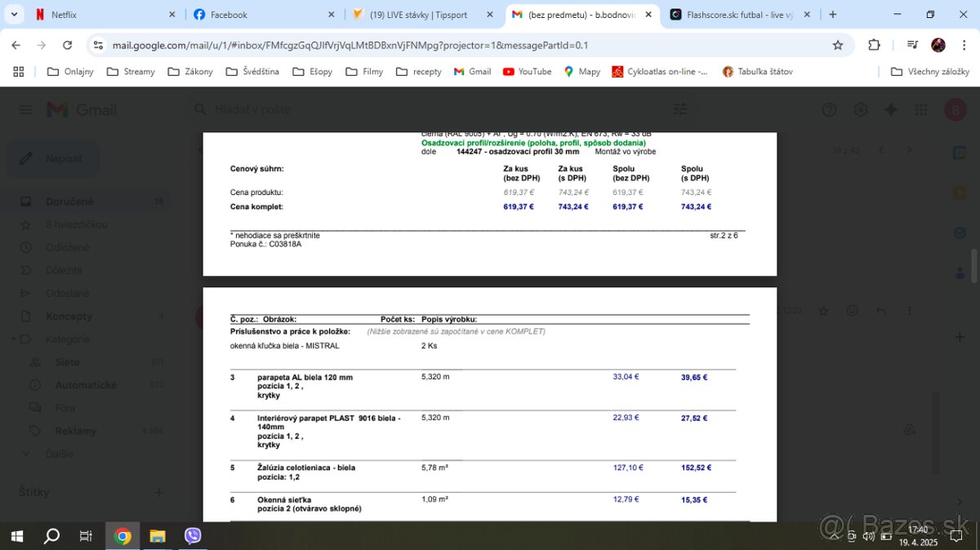Open the Chrome profile avatar

click(938, 46)
